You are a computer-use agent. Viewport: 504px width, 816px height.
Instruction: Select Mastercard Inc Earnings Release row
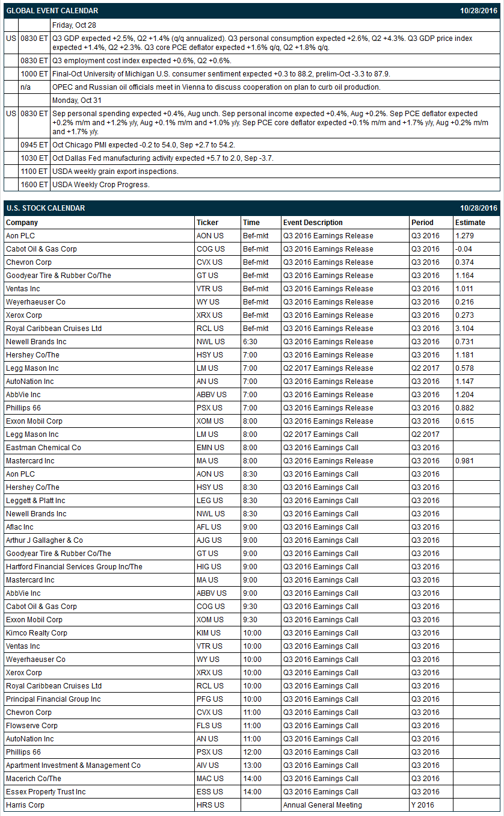coord(251,461)
